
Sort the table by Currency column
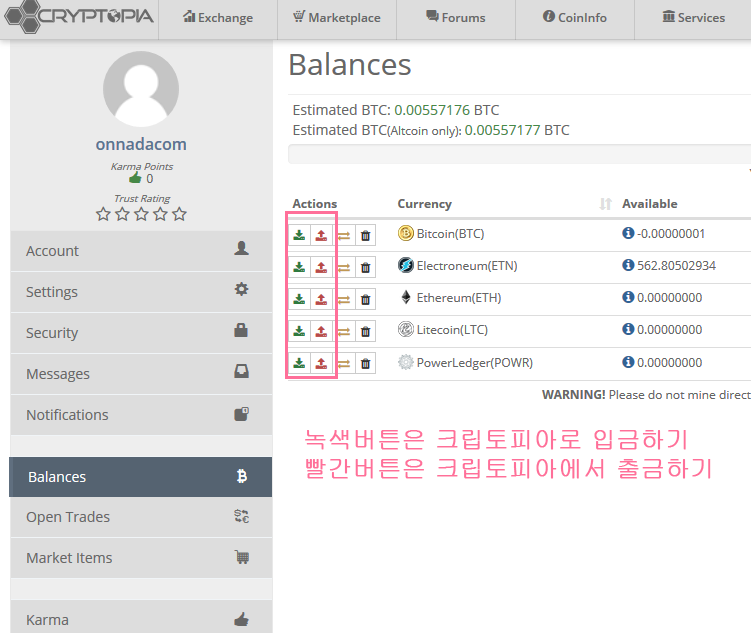coord(604,204)
